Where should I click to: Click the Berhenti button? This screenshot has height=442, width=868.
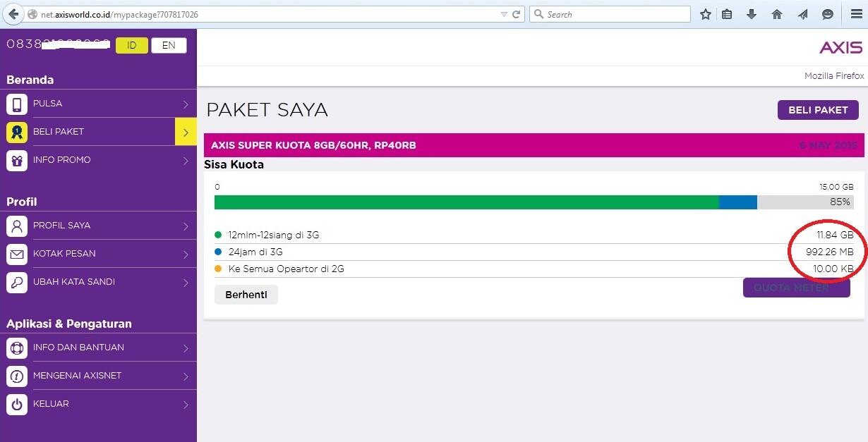click(246, 295)
